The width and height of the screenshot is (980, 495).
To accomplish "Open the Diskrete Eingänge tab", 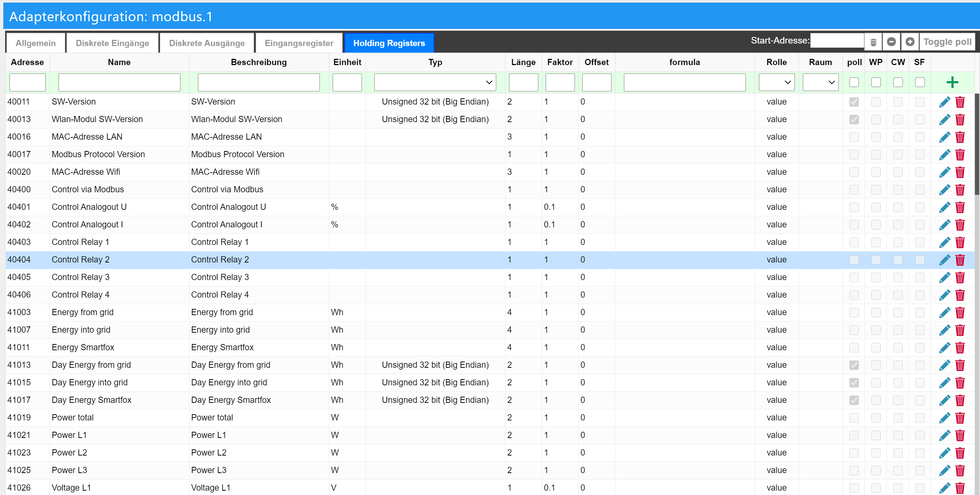I will click(x=112, y=43).
